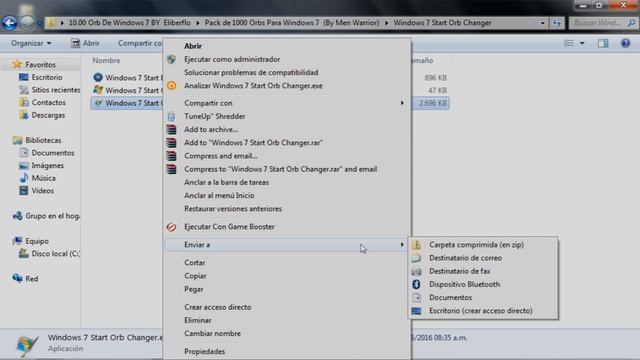
Task: Expand the Enviar a submenu arrow
Action: tap(402, 245)
